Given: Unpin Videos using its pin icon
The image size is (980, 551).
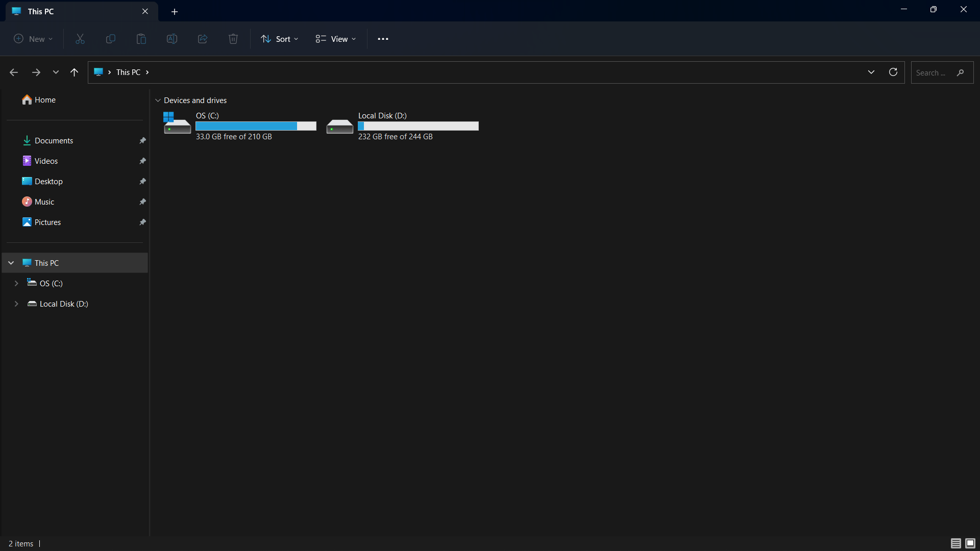Looking at the screenshot, I should click(x=143, y=161).
